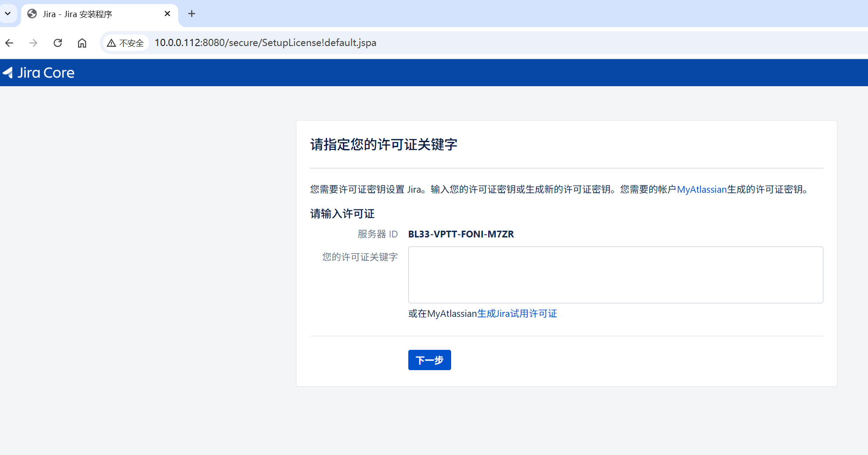Click the 请指定您的许可证关键字 heading

click(383, 145)
